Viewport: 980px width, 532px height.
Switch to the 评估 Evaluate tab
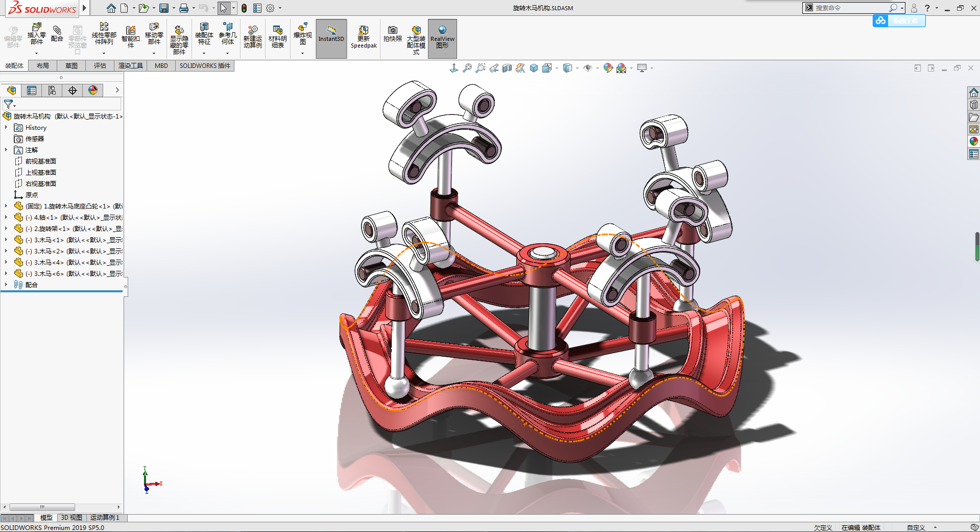coord(100,66)
